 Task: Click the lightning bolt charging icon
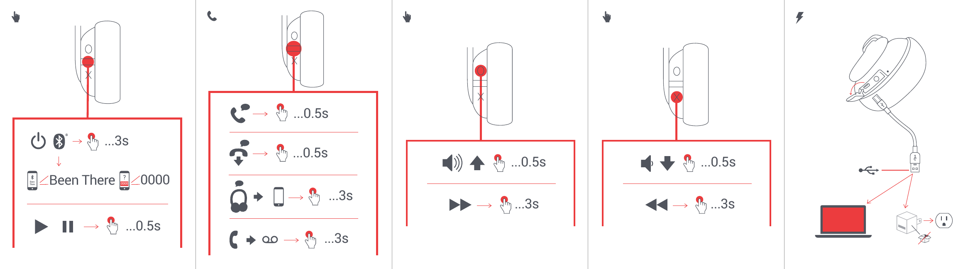pos(799,17)
